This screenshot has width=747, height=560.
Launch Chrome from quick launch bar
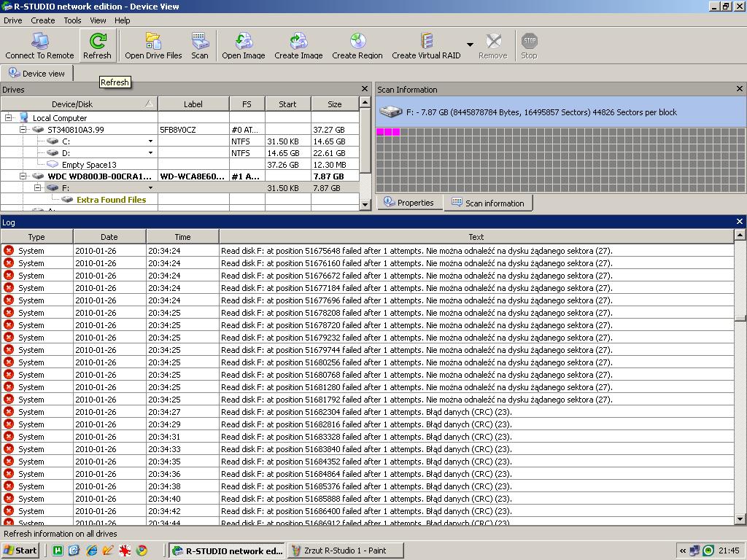pyautogui.click(x=142, y=551)
